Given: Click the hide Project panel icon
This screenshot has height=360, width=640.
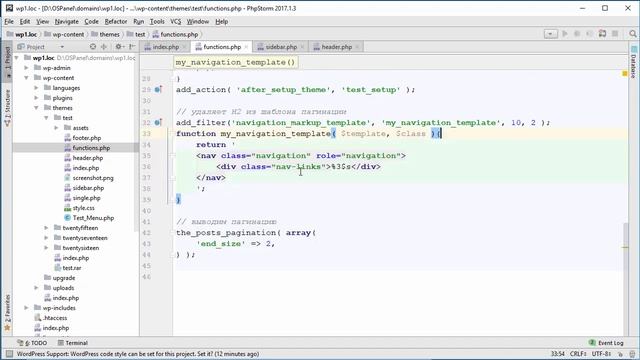Looking at the screenshot, I should click(132, 47).
